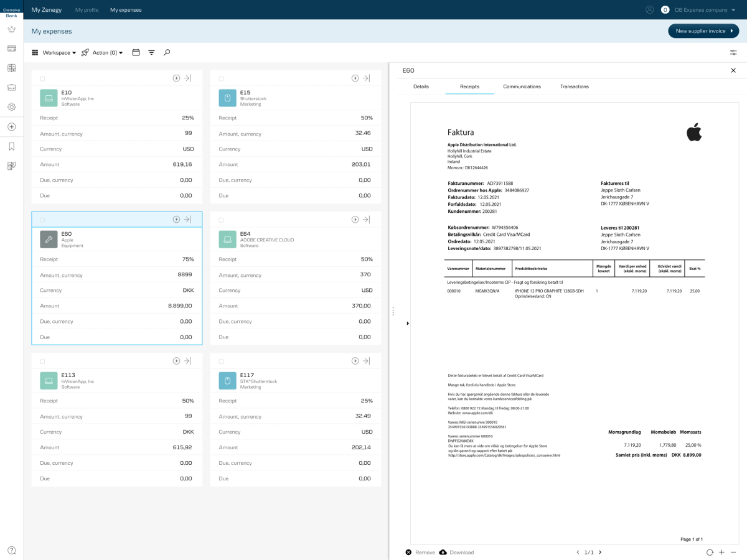Open the calendar date filter icon

tap(136, 53)
